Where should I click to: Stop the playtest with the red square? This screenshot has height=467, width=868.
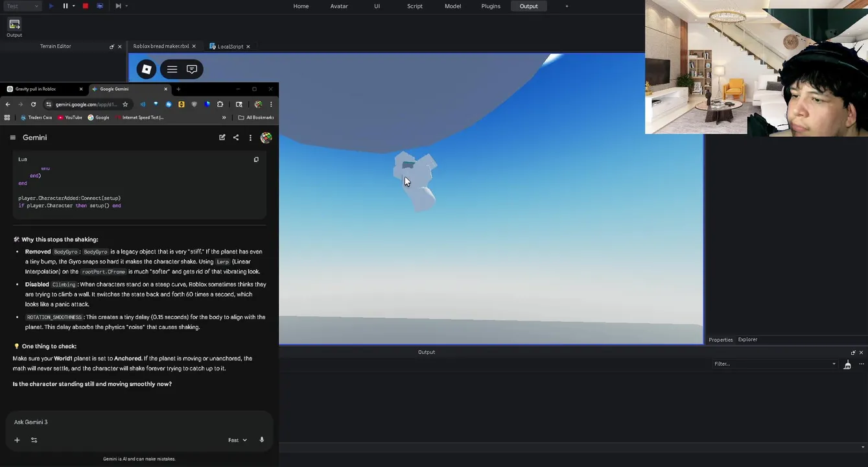85,6
